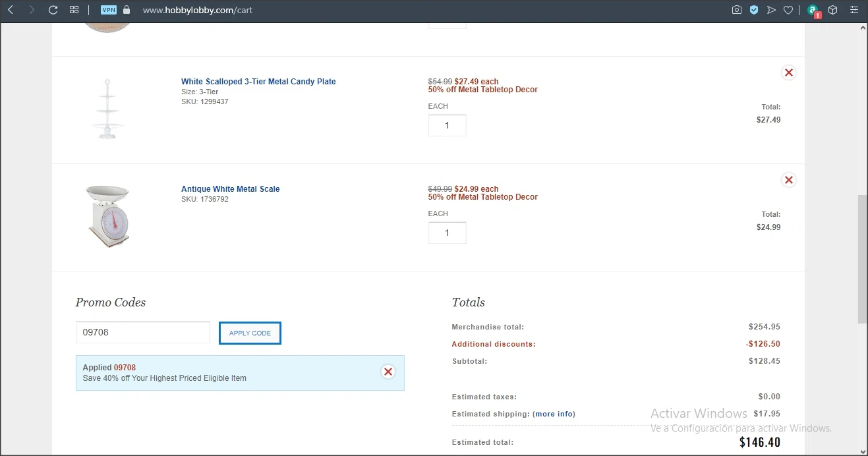
Task: Click the browser back arrow
Action: point(11,10)
